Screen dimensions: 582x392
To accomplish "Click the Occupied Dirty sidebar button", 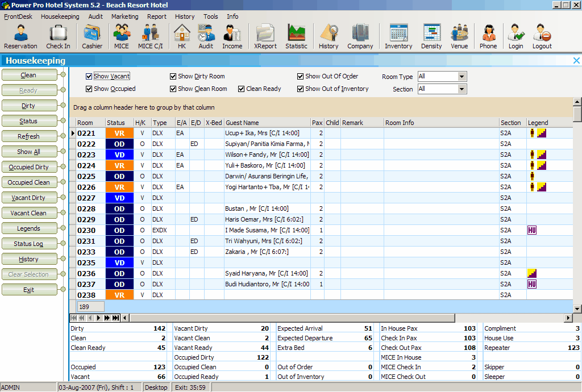I will click(29, 166).
